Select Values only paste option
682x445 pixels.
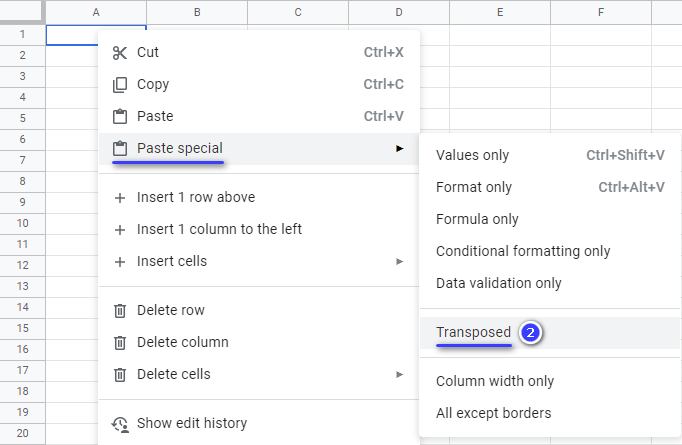point(550,155)
